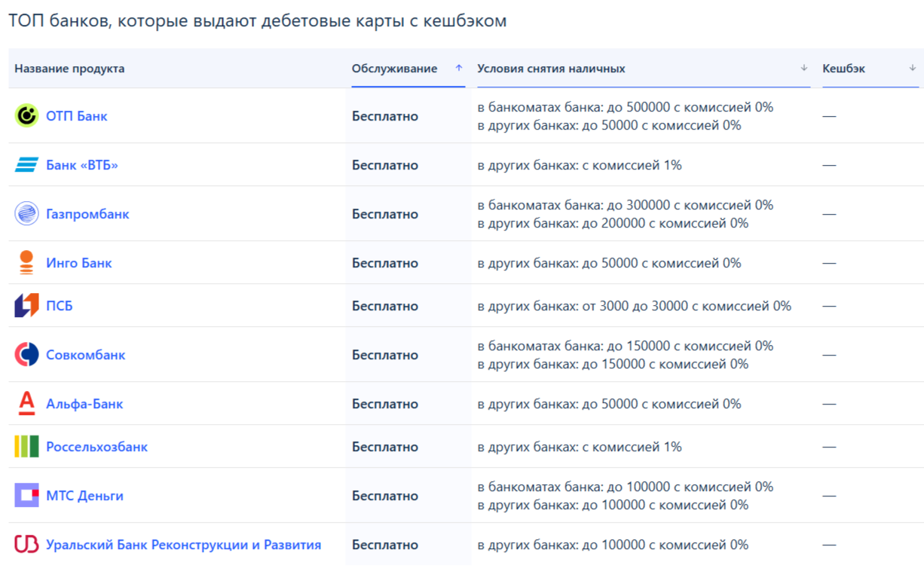924x574 pixels.
Task: Click the МТС Деньги purple logo
Action: 26,496
